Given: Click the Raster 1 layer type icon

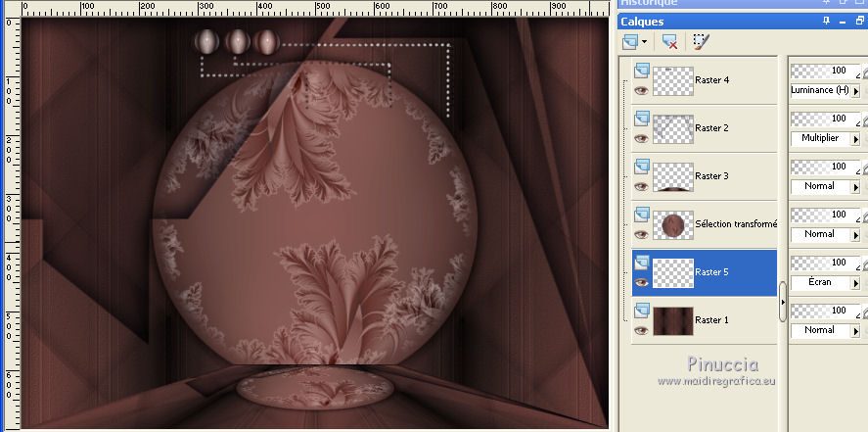Looking at the screenshot, I should (x=642, y=310).
